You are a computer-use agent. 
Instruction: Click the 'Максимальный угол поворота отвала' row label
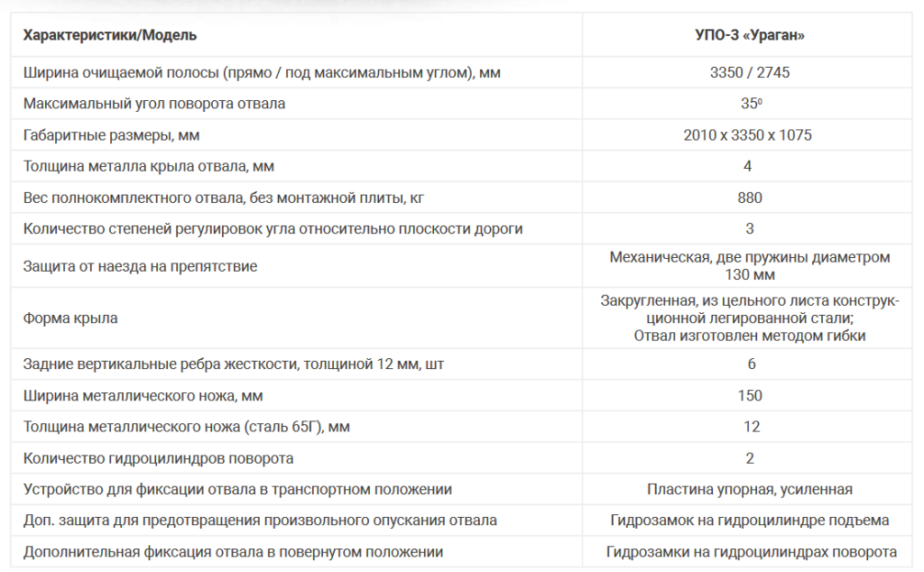[x=154, y=104]
